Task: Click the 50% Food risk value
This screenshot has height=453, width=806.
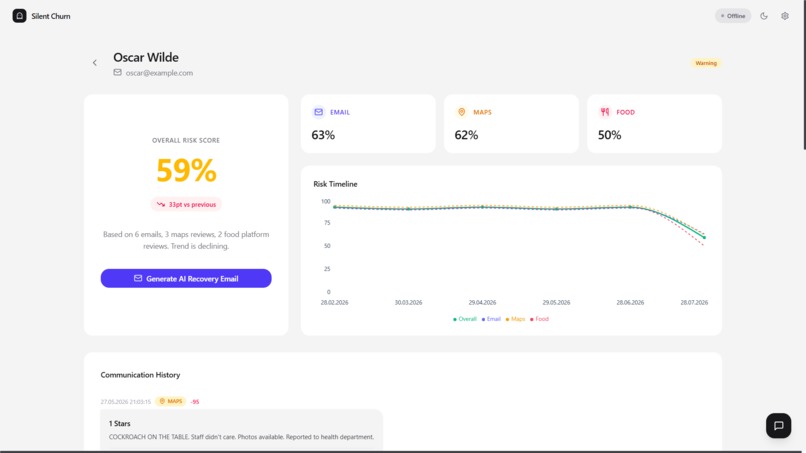Action: point(609,135)
